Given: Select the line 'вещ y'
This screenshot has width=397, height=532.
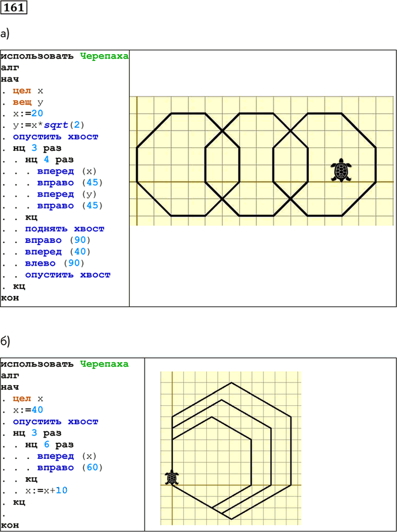Looking at the screenshot, I should click(x=28, y=102).
